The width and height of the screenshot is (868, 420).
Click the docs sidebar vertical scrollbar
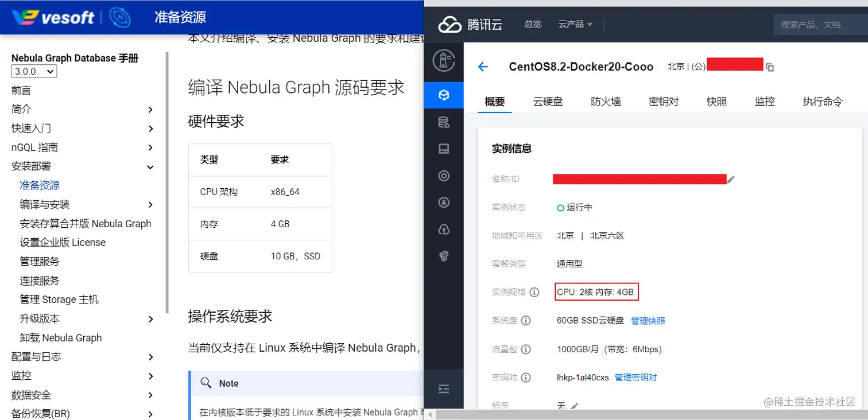pos(167,182)
